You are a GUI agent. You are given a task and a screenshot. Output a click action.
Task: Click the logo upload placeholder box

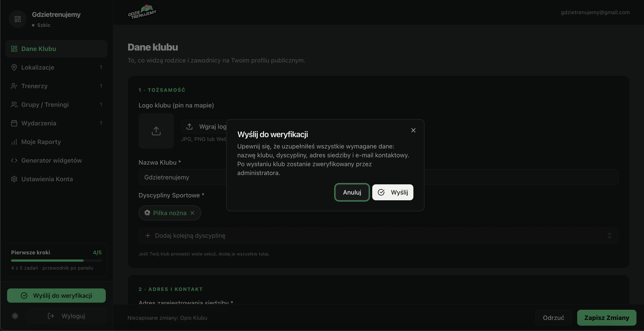click(156, 131)
